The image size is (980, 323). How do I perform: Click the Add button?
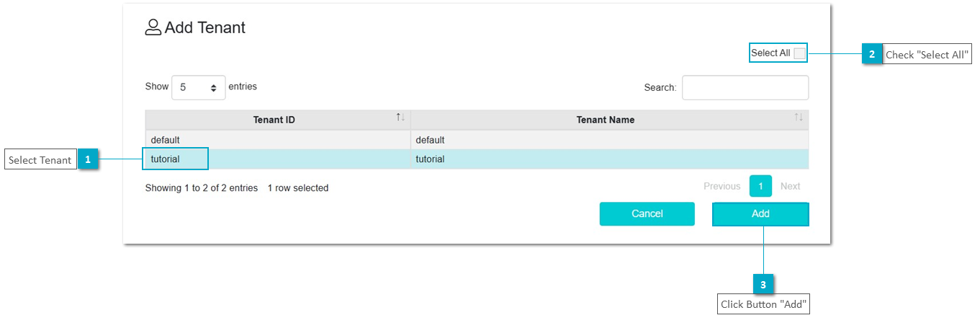(x=760, y=214)
